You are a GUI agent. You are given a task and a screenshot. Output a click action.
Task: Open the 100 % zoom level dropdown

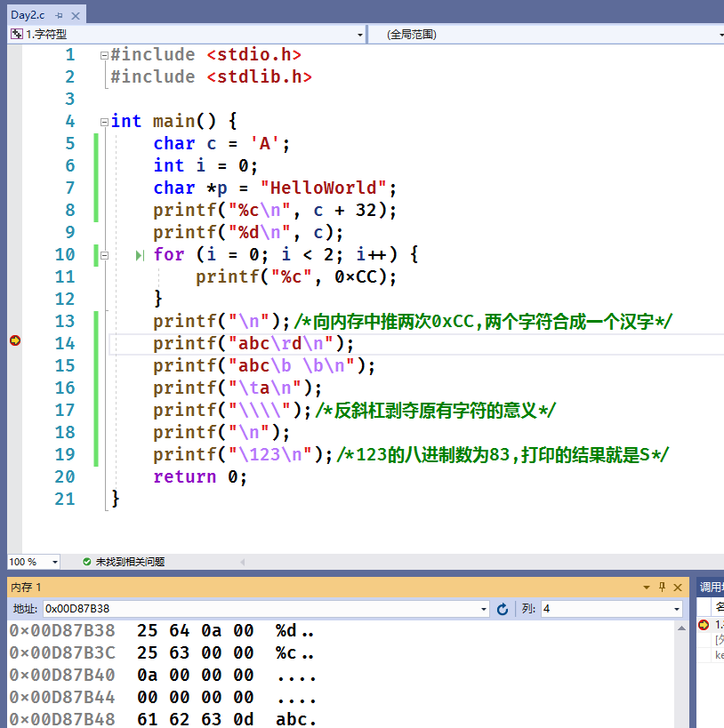coord(55,563)
